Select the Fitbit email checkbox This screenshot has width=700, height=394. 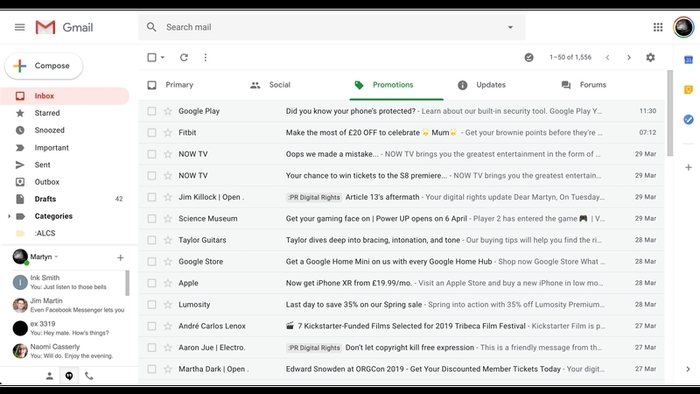pos(152,133)
